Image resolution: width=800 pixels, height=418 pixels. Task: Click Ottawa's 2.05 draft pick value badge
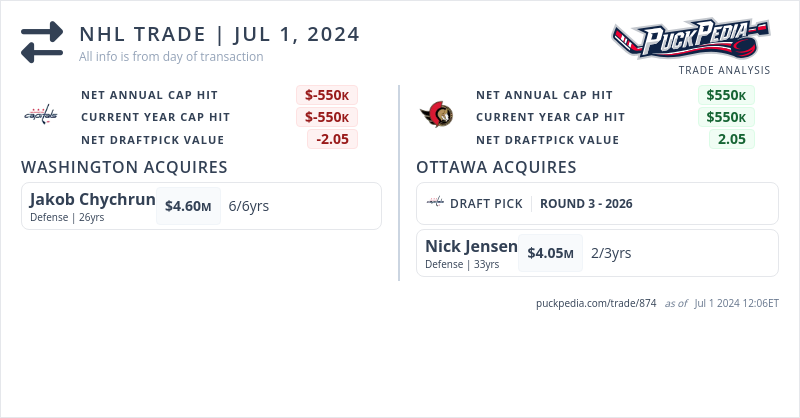732,139
